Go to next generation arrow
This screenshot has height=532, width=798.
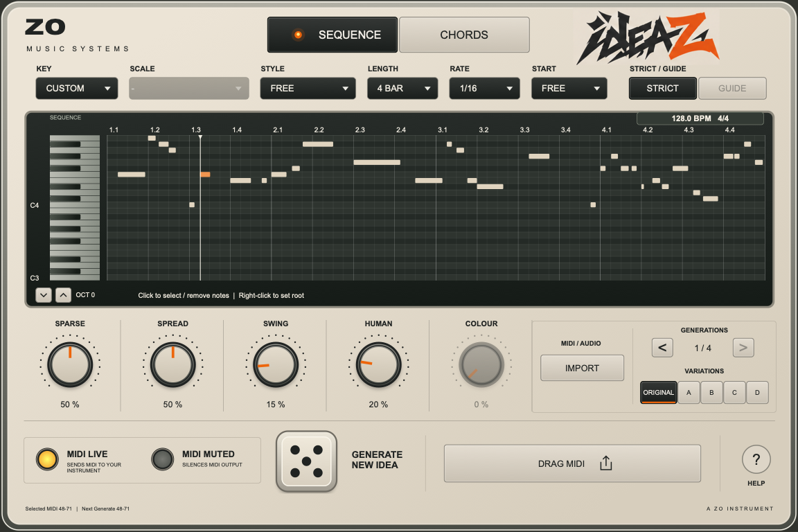(x=743, y=348)
